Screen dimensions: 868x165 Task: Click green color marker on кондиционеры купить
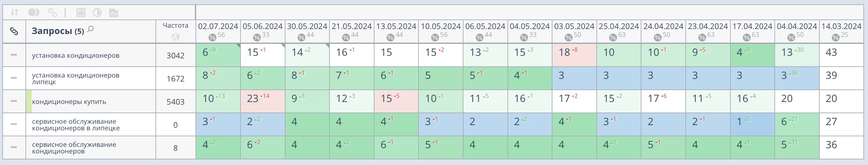click(x=29, y=101)
